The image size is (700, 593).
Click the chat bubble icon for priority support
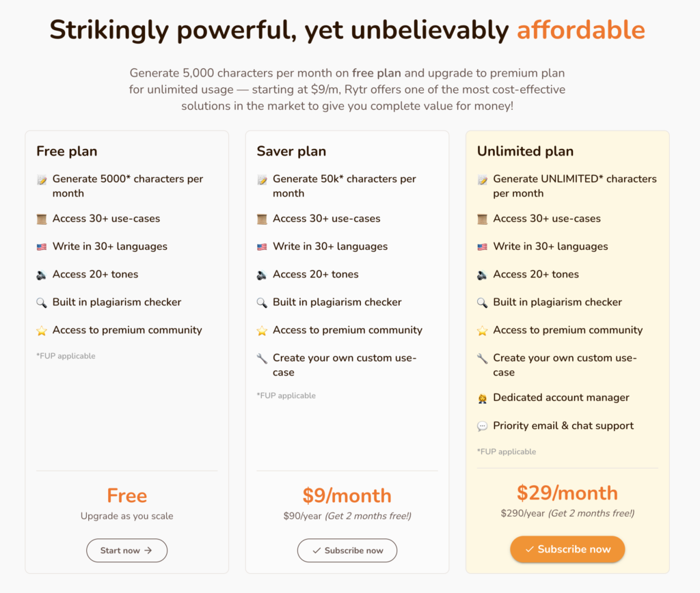coord(482,426)
